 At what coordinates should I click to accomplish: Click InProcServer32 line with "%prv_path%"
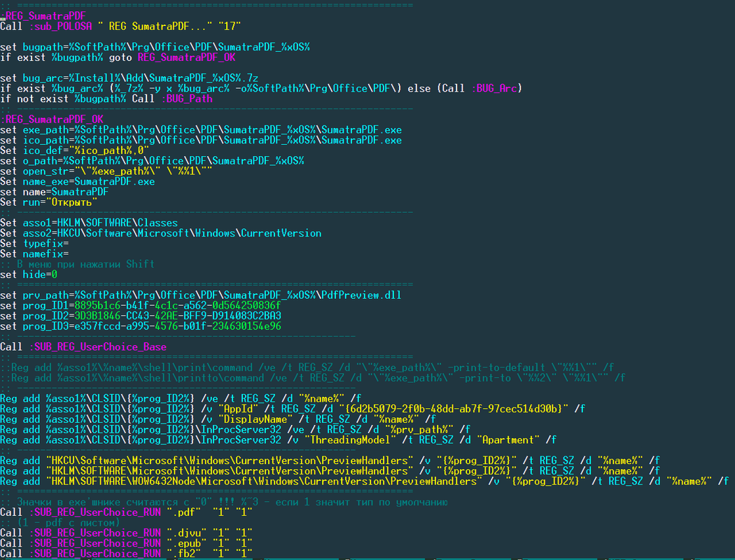235,429
